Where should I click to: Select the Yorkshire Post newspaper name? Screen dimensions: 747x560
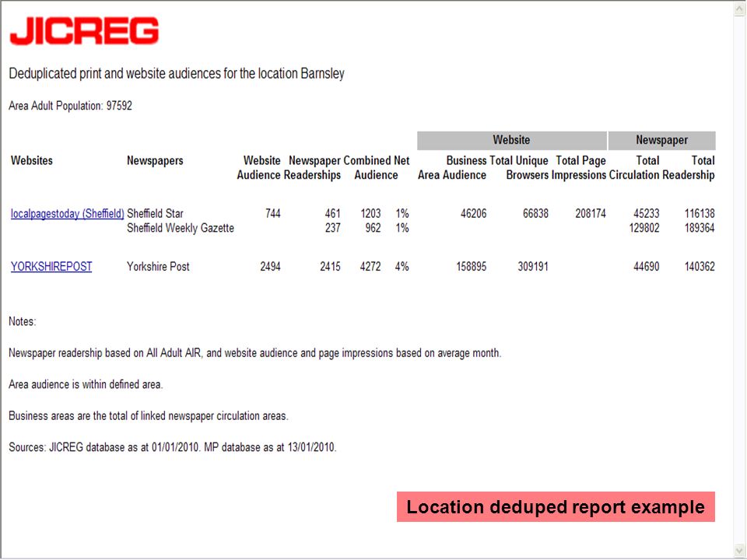[x=158, y=267]
